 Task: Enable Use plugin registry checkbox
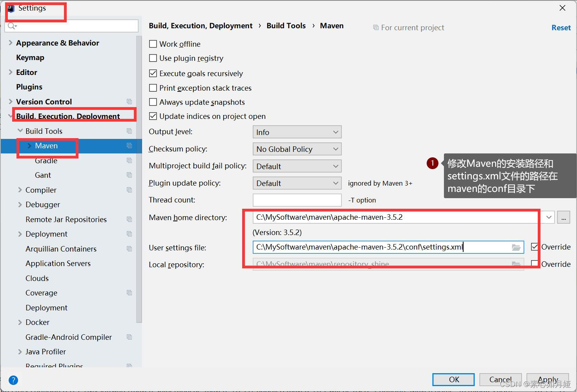click(153, 58)
